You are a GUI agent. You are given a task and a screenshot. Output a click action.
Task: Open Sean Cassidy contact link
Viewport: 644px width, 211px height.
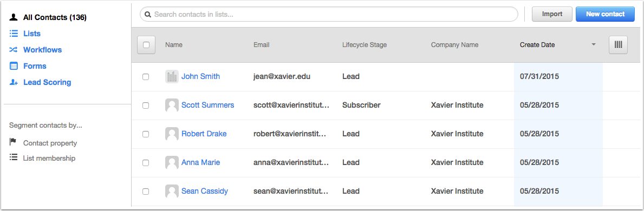[205, 192]
